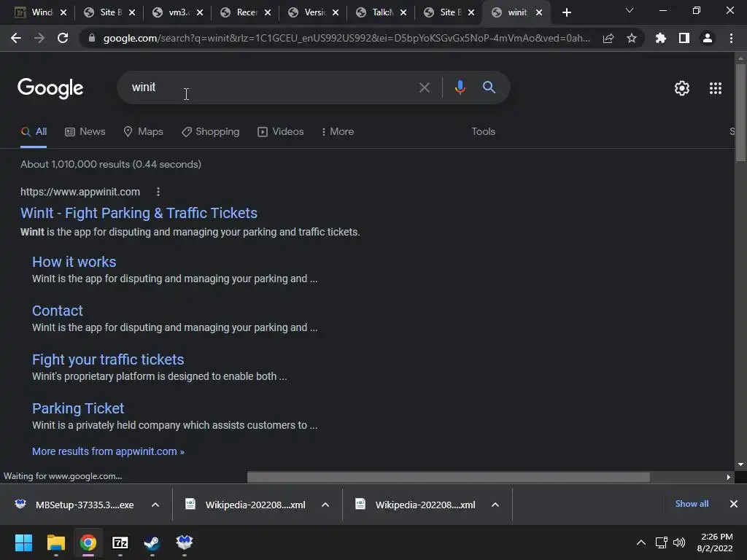747x560 pixels.
Task: Click the horizontal scrollbar right arrow
Action: point(728,477)
